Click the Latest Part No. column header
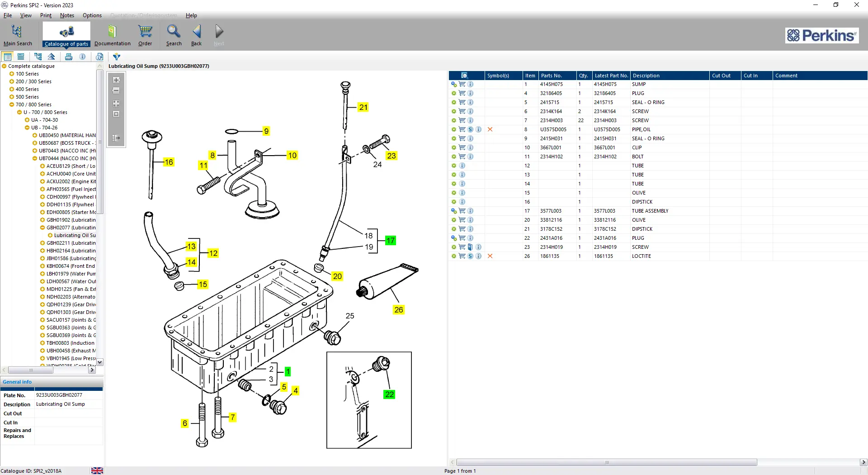 point(611,76)
